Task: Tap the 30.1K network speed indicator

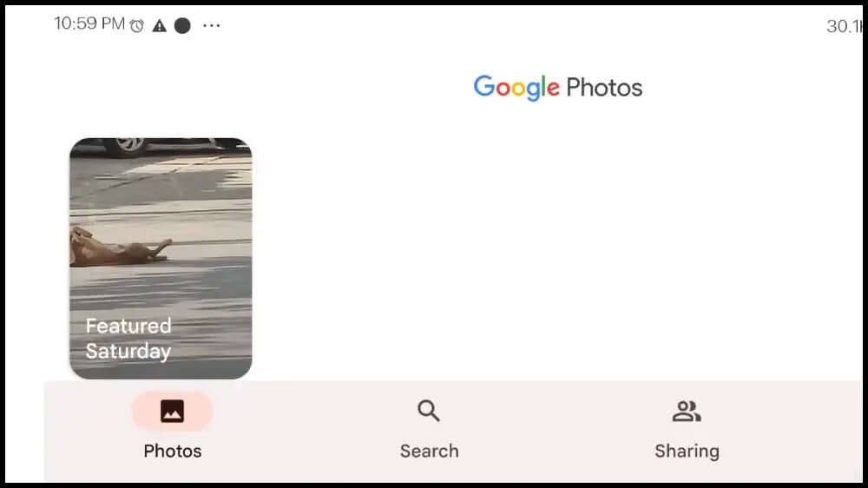Action: coord(845,26)
